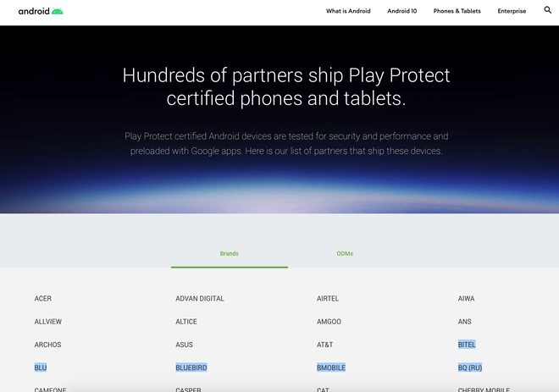Click the AT&T brand entry
Viewport: 559px width, 392px height.
click(x=324, y=345)
